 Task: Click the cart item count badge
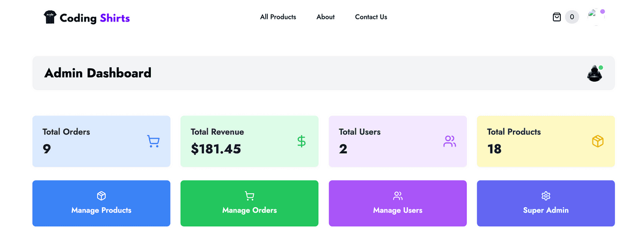[x=572, y=17]
